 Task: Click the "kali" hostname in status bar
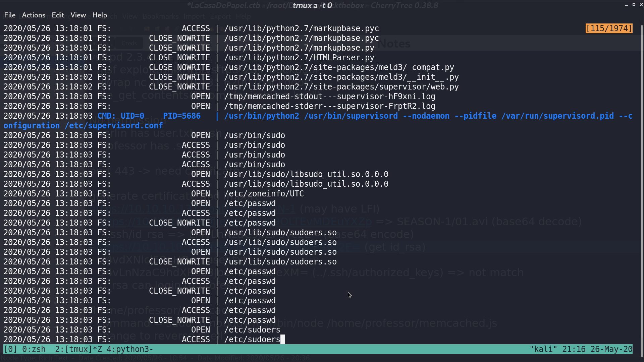pyautogui.click(x=543, y=349)
